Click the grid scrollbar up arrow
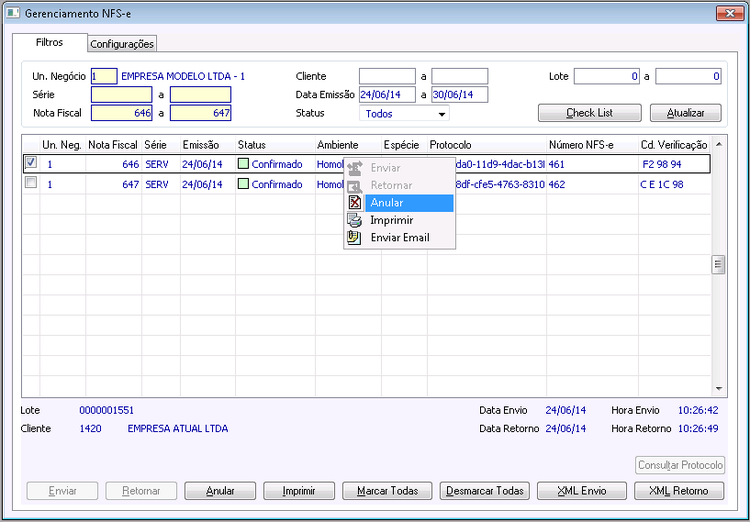Viewport: 750px width, 522px height. point(718,144)
